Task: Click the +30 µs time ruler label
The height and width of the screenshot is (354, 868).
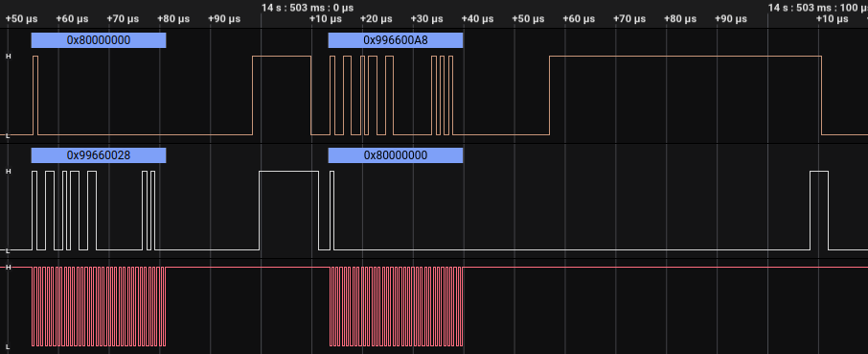Action: pyautogui.click(x=426, y=19)
